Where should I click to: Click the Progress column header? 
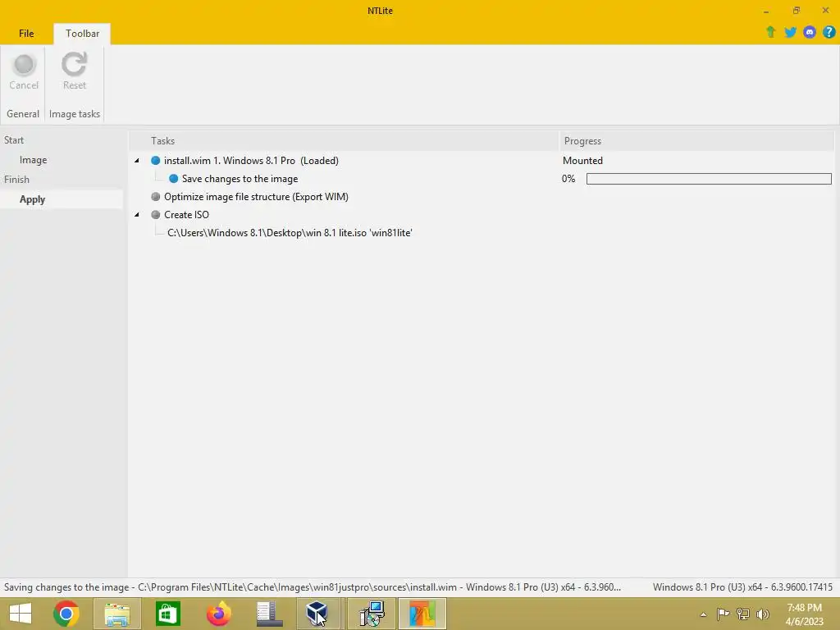tap(696, 140)
